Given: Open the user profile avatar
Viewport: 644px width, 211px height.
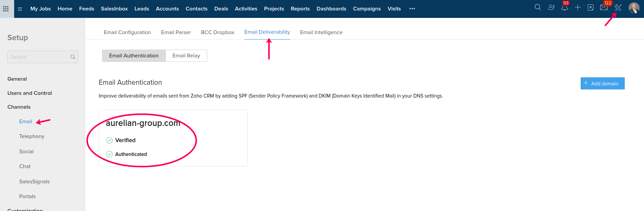Looking at the screenshot, I should pyautogui.click(x=634, y=8).
